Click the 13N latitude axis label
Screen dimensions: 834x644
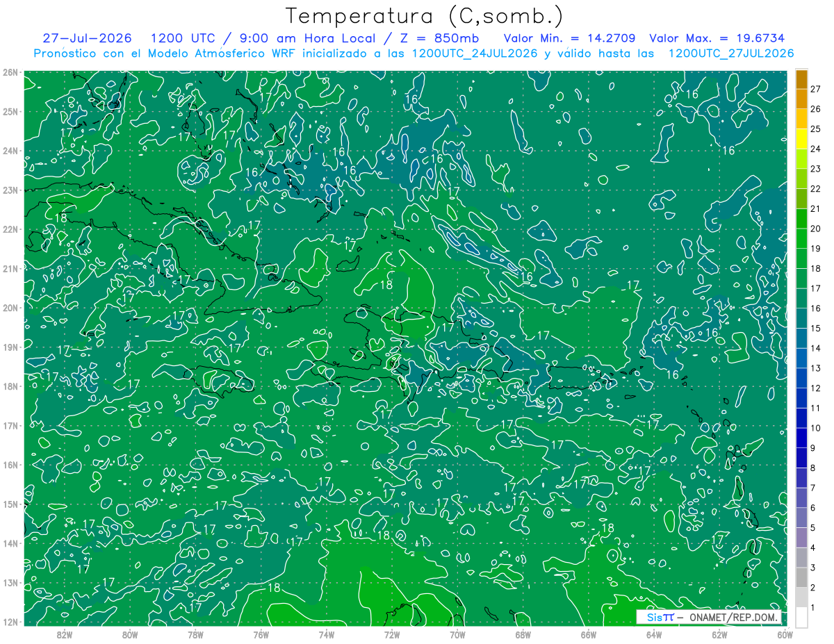point(10,582)
